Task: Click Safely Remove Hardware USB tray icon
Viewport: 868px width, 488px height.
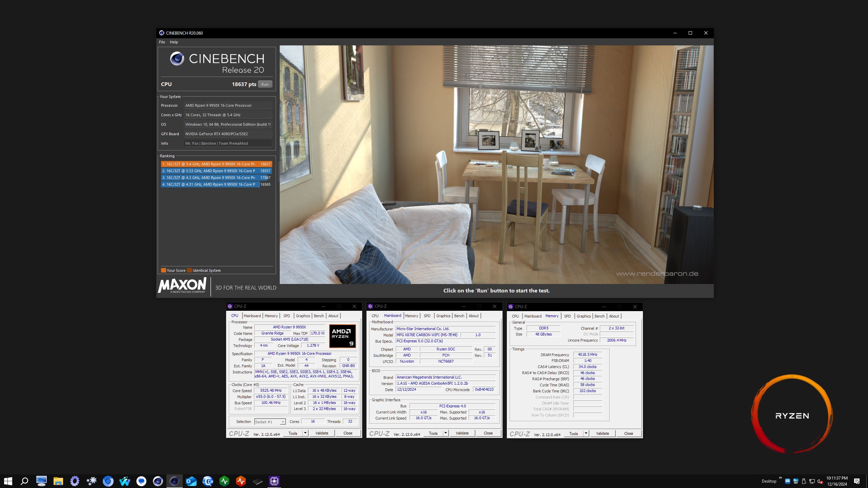Action: pos(804,481)
